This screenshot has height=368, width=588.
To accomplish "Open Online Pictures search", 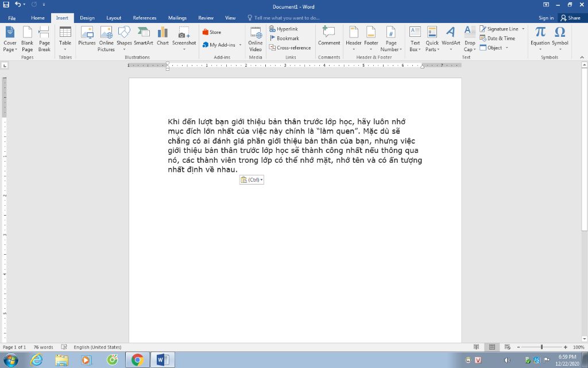I will pyautogui.click(x=106, y=39).
